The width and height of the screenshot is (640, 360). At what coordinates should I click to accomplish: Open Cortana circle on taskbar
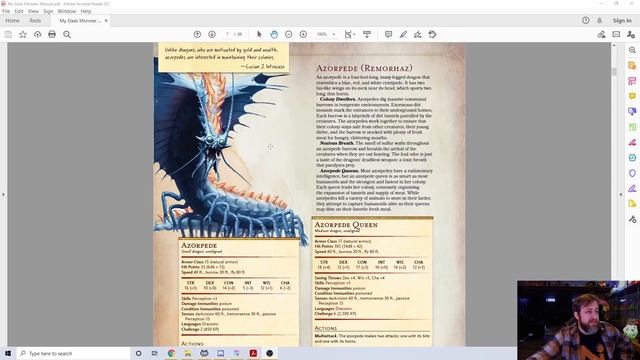tap(138, 353)
